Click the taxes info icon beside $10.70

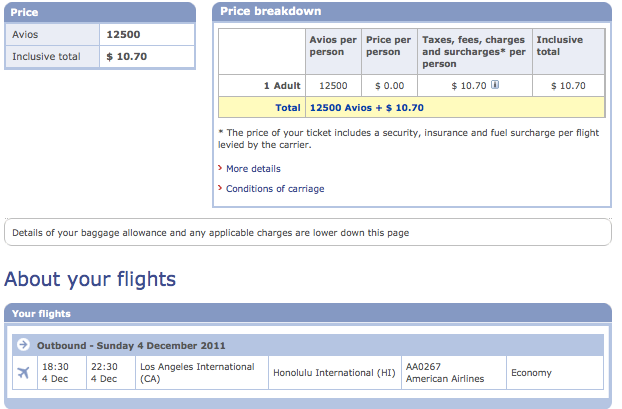point(495,85)
